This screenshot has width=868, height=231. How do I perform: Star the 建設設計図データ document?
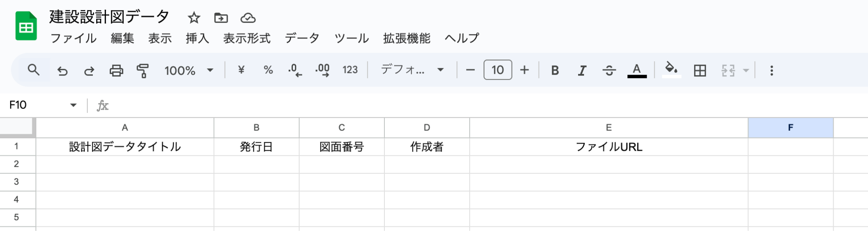pyautogui.click(x=194, y=18)
